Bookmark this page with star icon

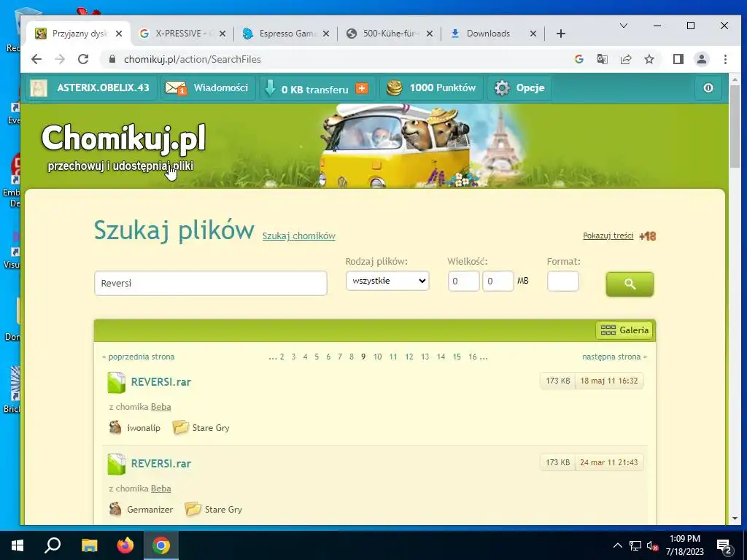pyautogui.click(x=649, y=59)
